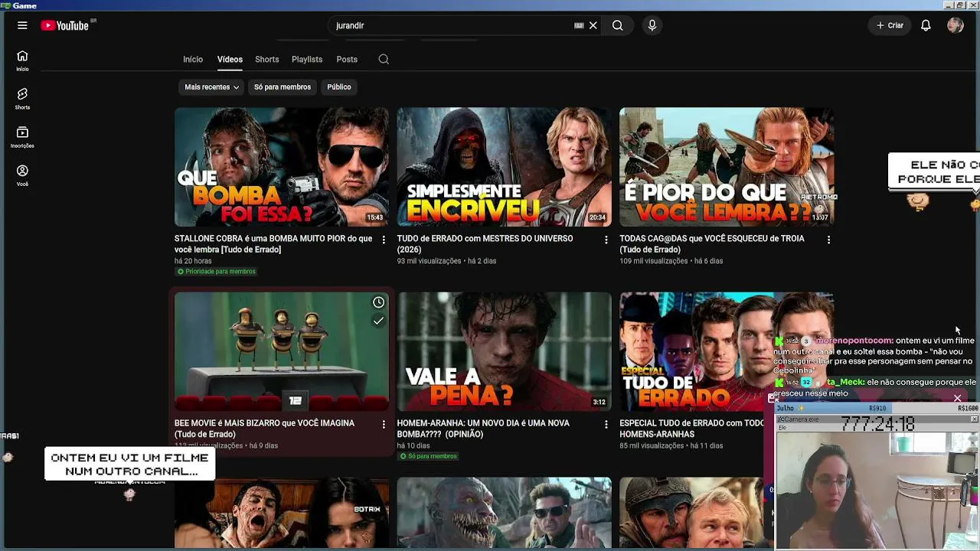Open options menu for MESTRES DO UNIVERSO video

[x=606, y=240]
